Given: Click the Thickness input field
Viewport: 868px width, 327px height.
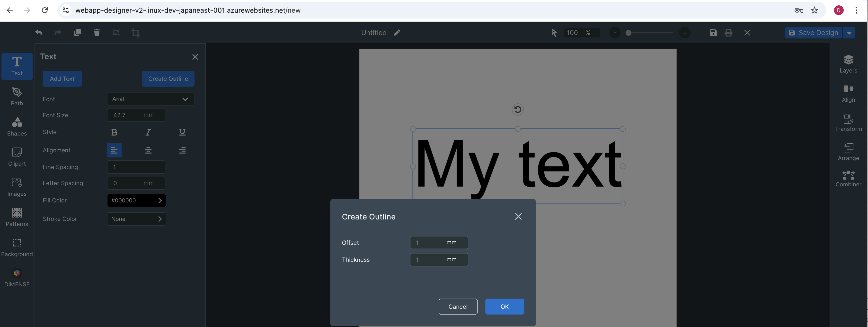Looking at the screenshot, I should 439,260.
